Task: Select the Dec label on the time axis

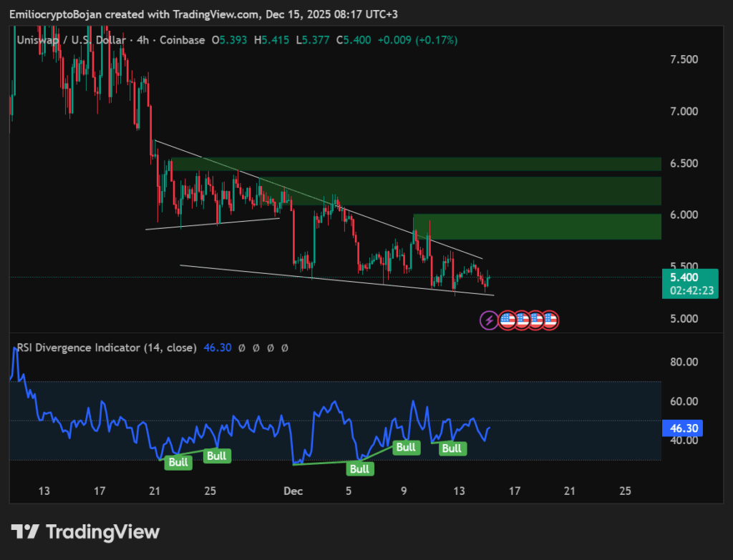Action: click(293, 491)
